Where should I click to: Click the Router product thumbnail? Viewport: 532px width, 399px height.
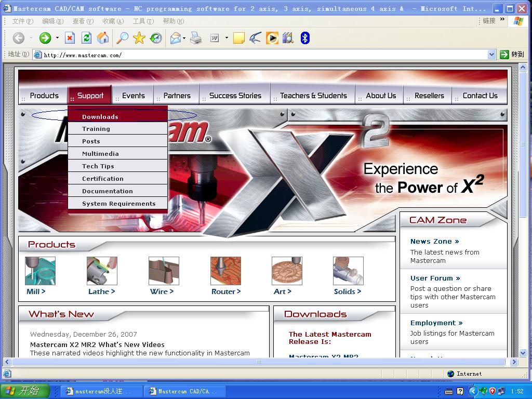[225, 271]
